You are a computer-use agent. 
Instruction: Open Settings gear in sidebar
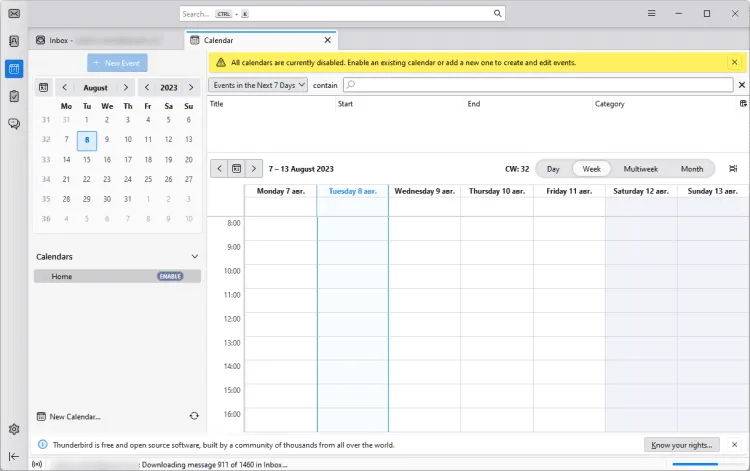[x=14, y=429]
